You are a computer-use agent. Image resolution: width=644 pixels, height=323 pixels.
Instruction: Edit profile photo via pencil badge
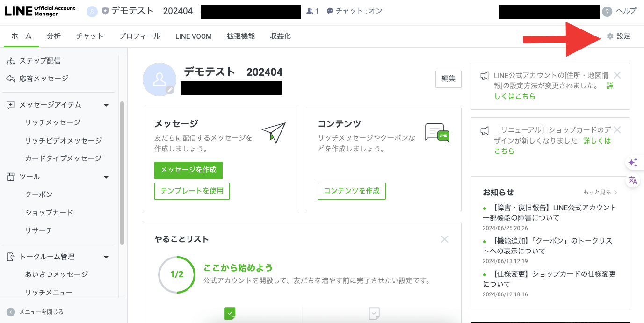tap(170, 90)
